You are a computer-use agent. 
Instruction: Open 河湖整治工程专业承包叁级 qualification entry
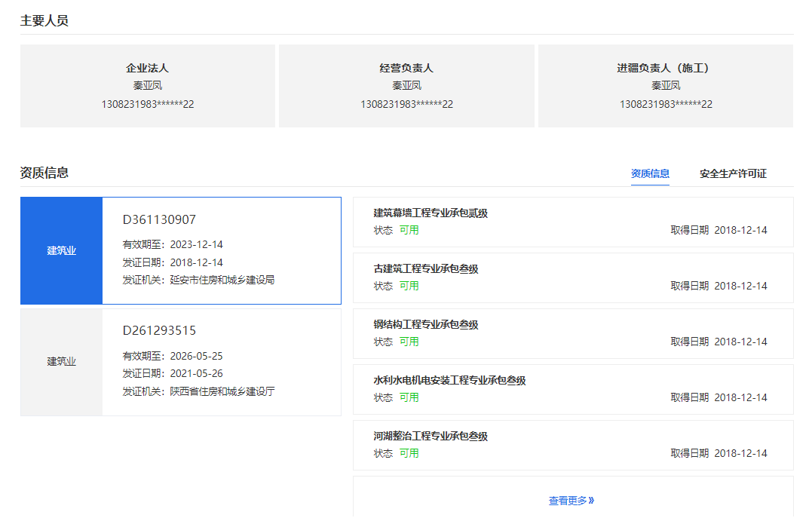pyautogui.click(x=431, y=437)
